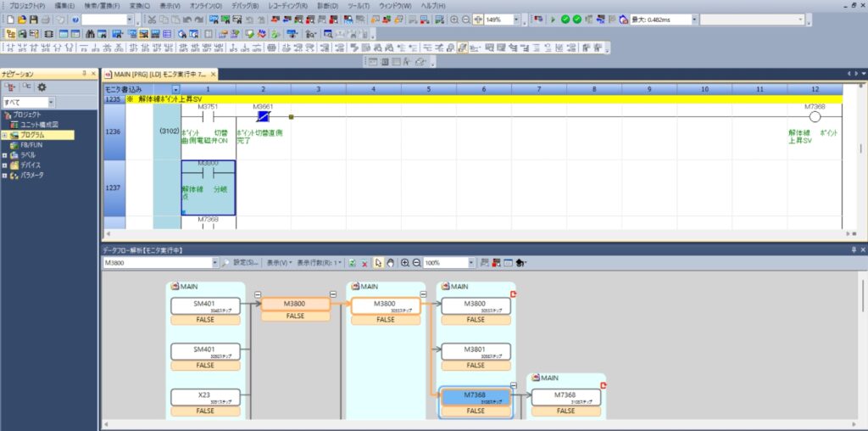Select the highlighted M7368 node in data flow
The width and height of the screenshot is (868, 431).
pyautogui.click(x=476, y=399)
